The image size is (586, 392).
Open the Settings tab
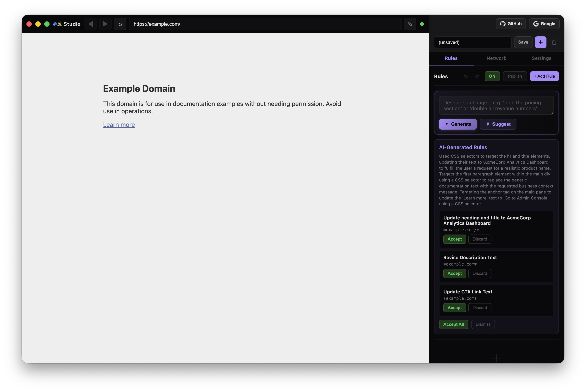coord(541,58)
